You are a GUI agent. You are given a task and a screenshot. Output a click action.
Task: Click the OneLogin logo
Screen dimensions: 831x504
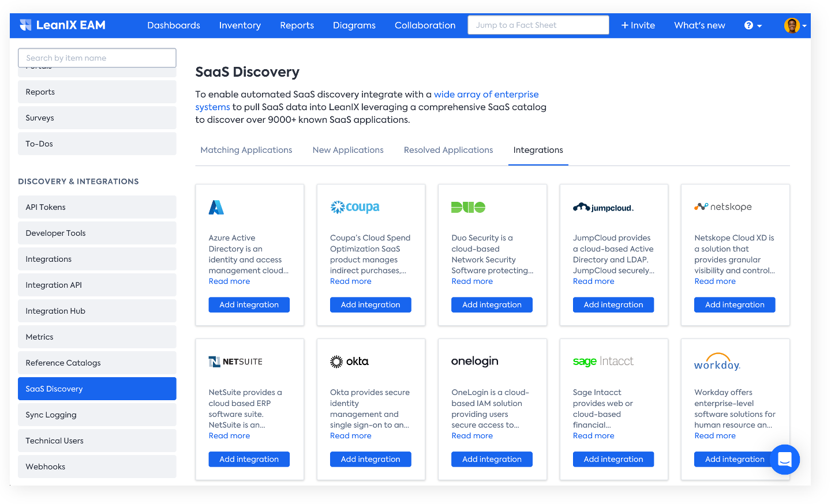click(x=474, y=361)
